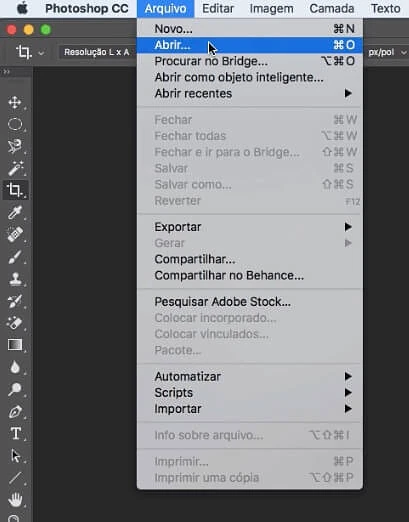Viewport: 409px width, 522px height.
Task: Select the Move tool
Action: pos(15,102)
